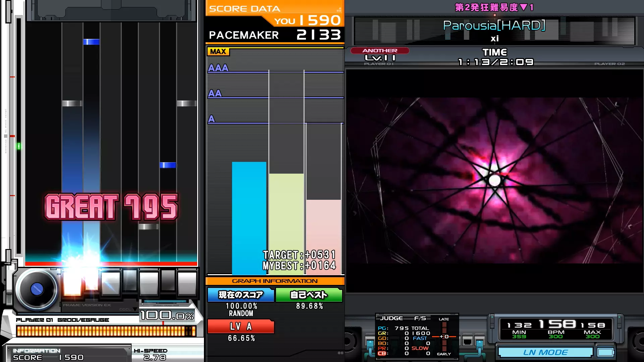
Task: Click the blue falling note in second lane
Action: [x=91, y=42]
